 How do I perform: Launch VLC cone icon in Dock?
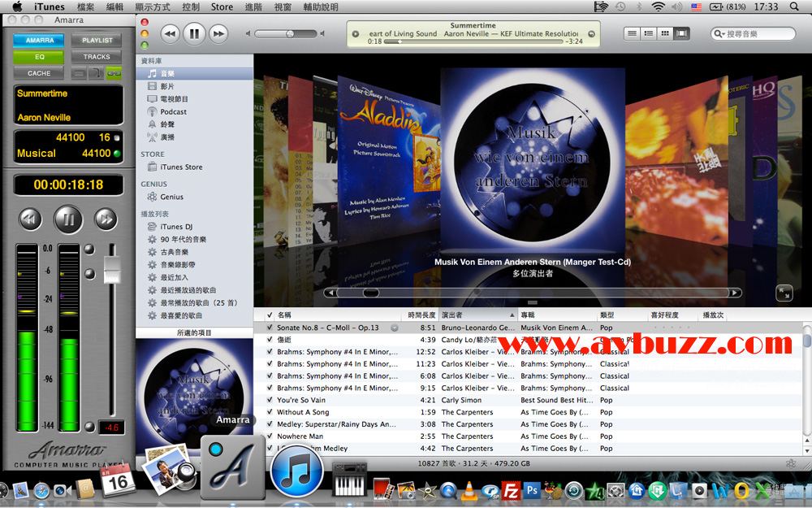(469, 490)
